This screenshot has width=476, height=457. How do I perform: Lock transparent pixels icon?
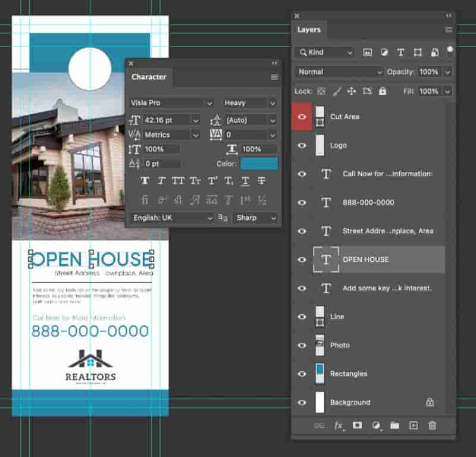pyautogui.click(x=321, y=91)
